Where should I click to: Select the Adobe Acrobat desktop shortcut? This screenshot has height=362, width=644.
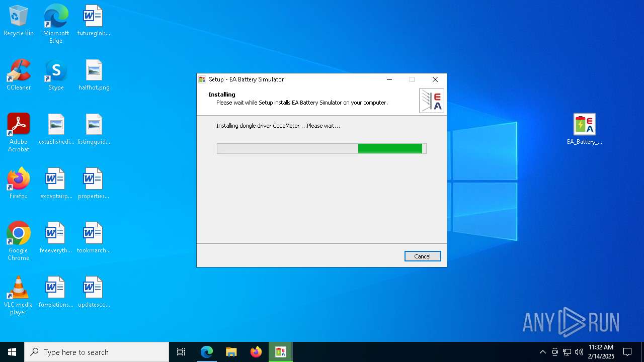(x=19, y=133)
